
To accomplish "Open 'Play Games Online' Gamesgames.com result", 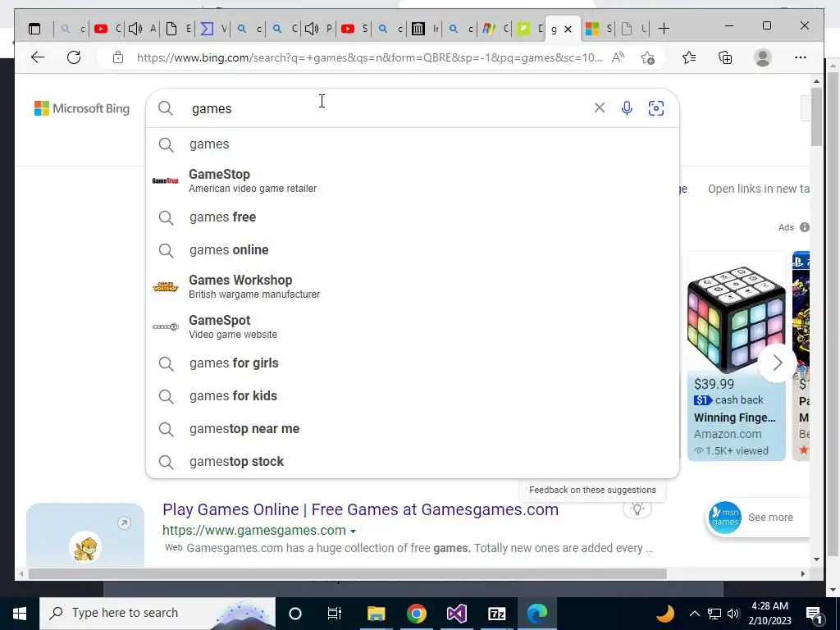I will (x=361, y=509).
